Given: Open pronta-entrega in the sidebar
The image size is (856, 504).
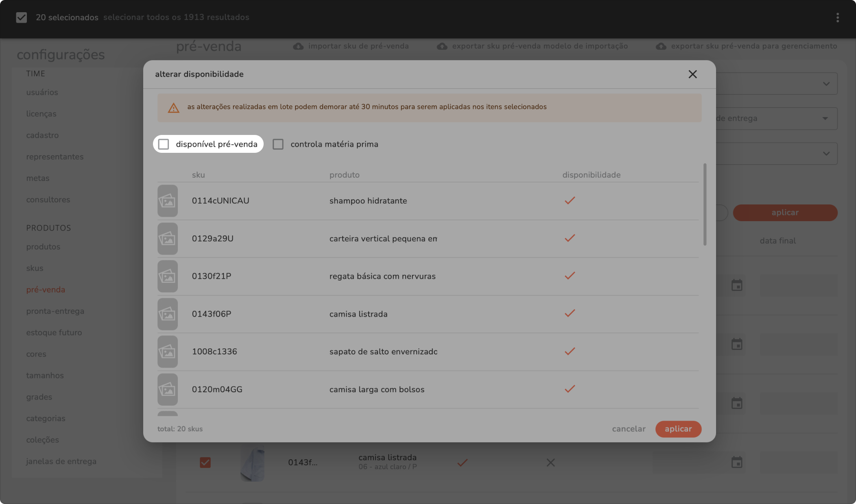Looking at the screenshot, I should click(x=55, y=311).
